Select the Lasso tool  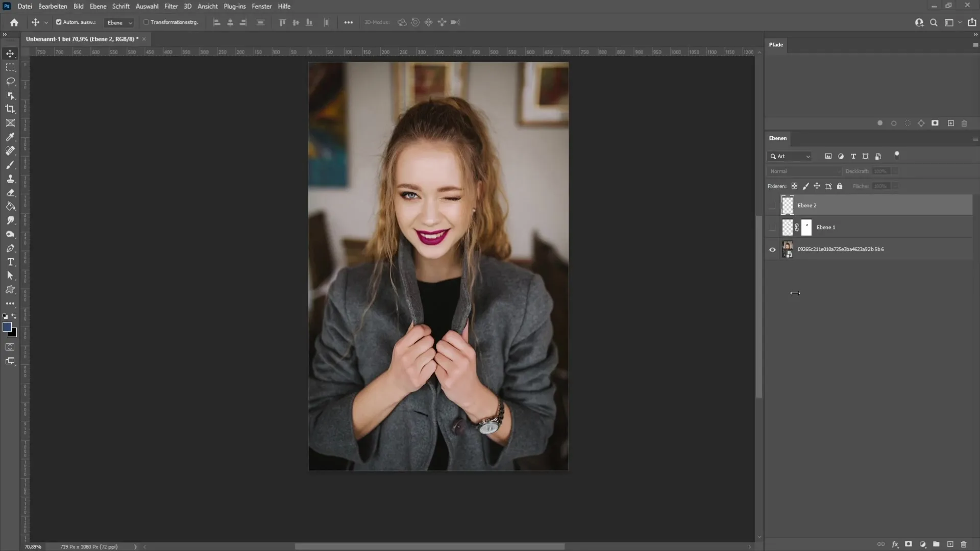tap(10, 81)
